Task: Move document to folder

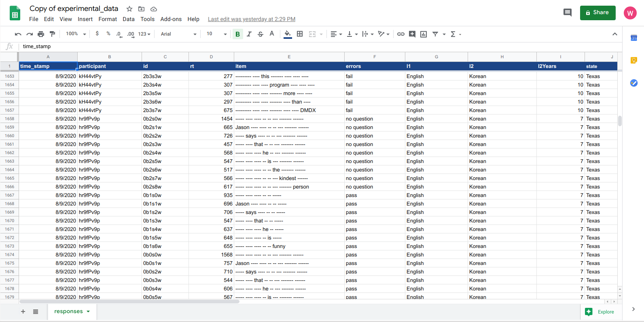Action: pos(141,9)
